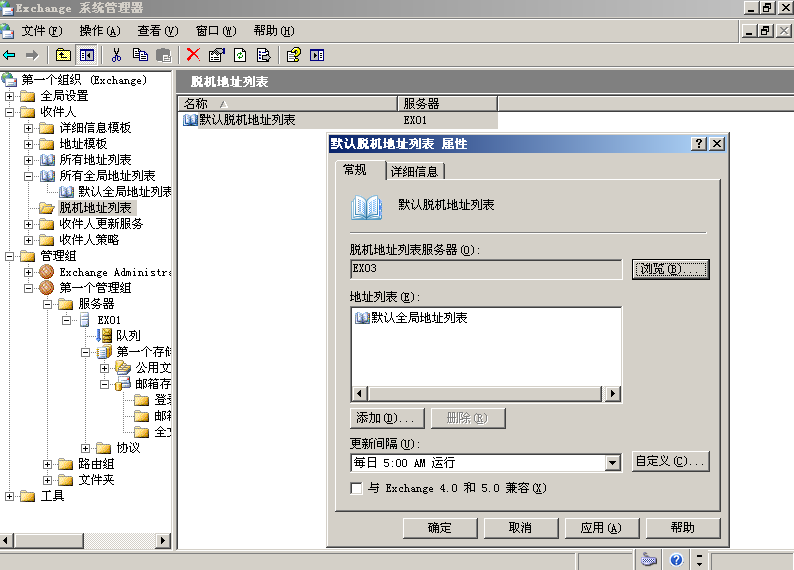Click the dialog's 帮助 button
This screenshot has width=794, height=570.
[x=683, y=528]
